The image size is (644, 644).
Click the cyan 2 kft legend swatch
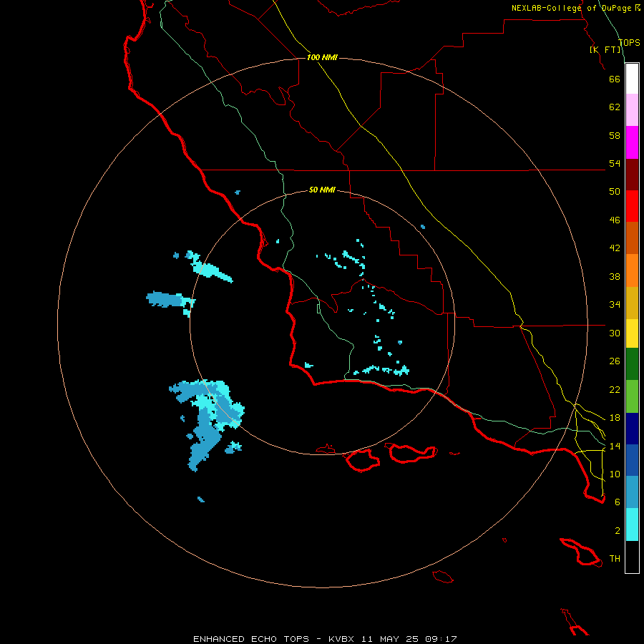(632, 525)
